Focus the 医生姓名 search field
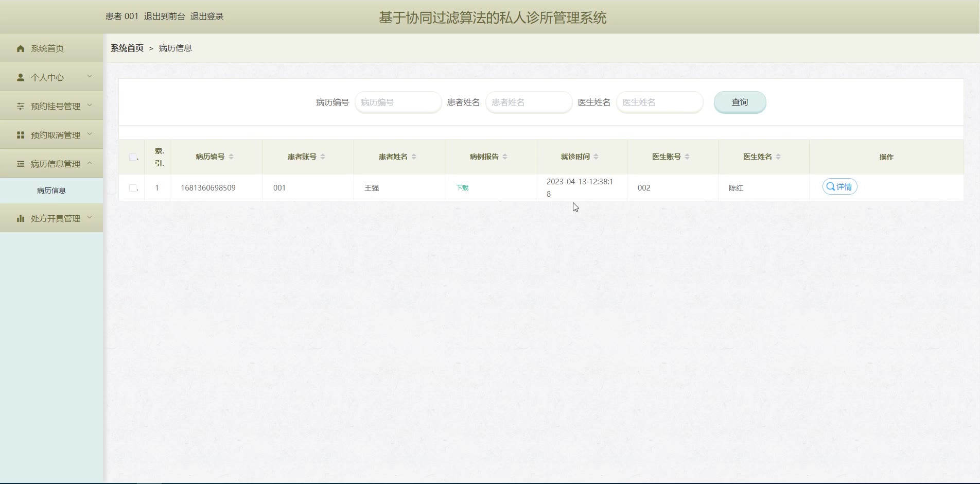Viewport: 980px width, 484px height. (x=659, y=102)
